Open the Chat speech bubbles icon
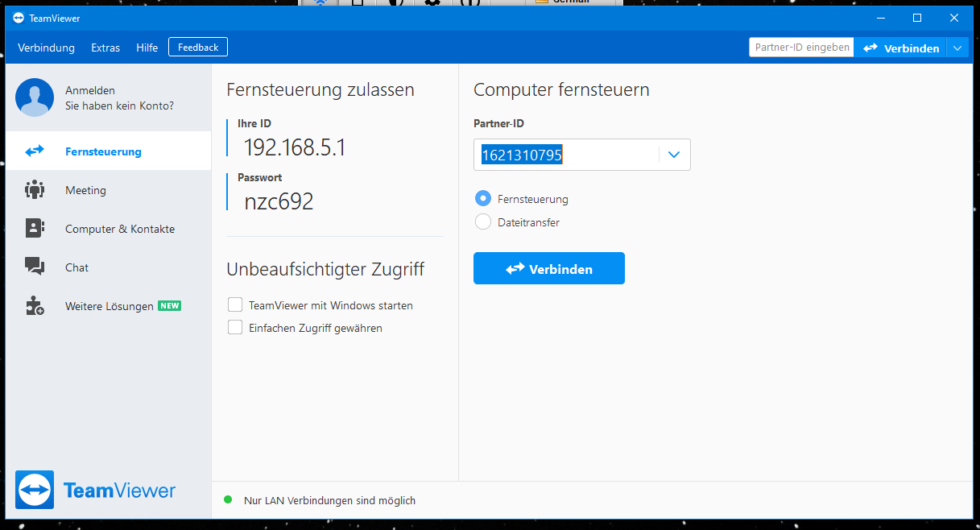Viewport: 980px width, 530px height. 35,267
